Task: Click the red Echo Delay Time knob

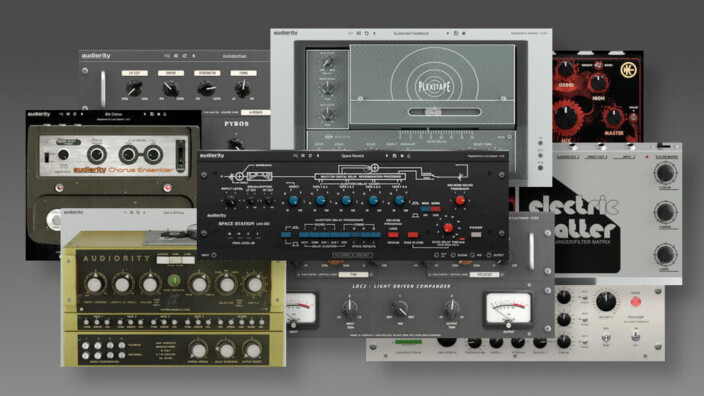Action: coord(448,228)
